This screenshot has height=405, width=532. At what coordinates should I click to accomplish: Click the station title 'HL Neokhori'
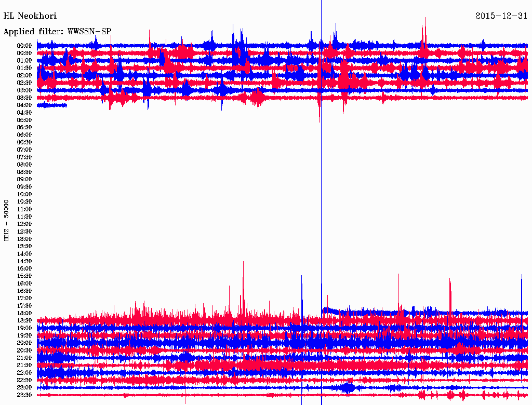click(x=30, y=16)
